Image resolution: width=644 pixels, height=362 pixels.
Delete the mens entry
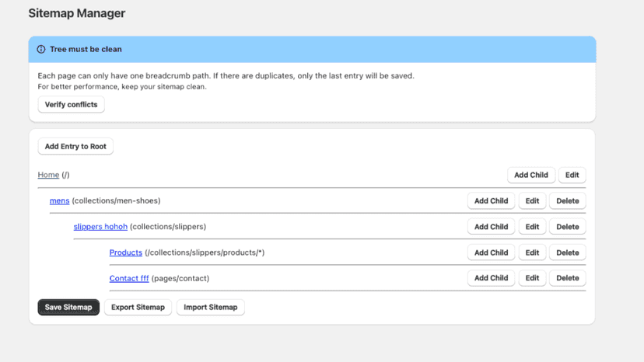[568, 200]
